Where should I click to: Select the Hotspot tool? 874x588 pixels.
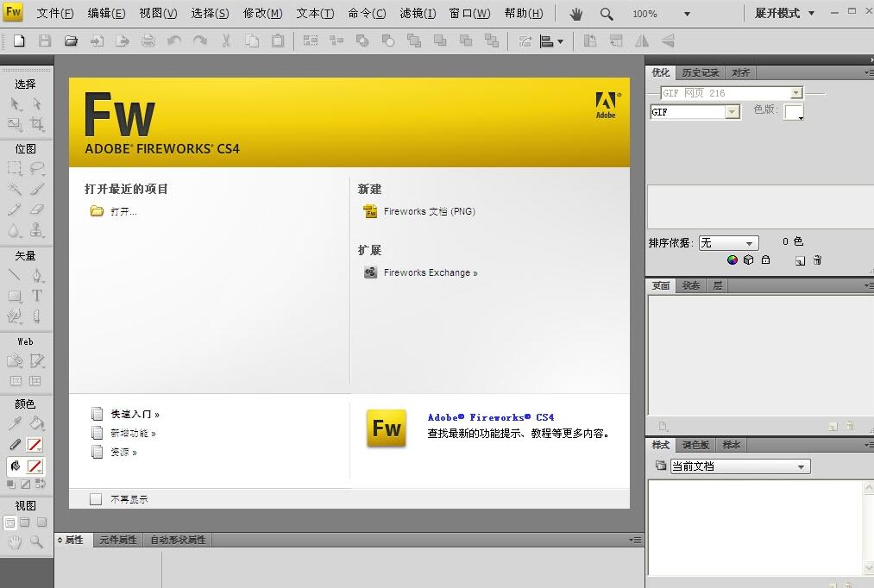15,360
